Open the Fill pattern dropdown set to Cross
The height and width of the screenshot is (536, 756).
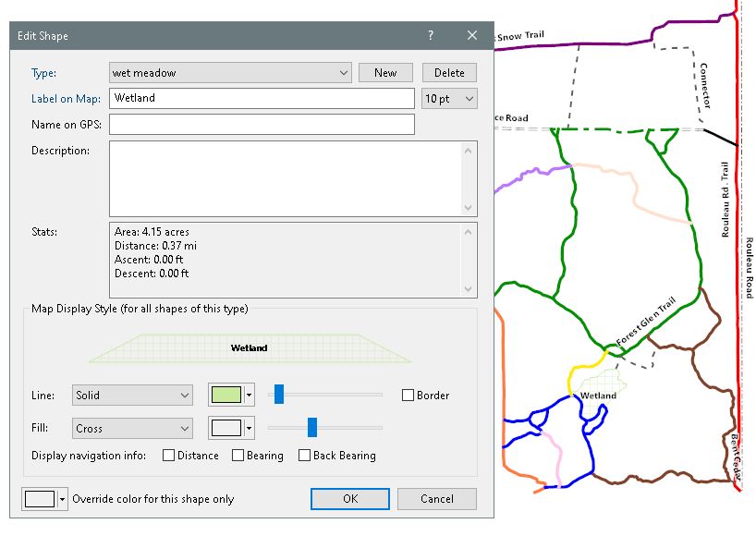[132, 428]
